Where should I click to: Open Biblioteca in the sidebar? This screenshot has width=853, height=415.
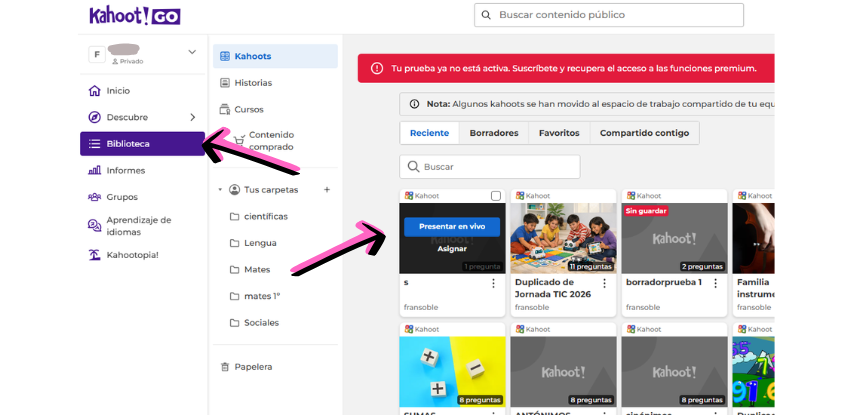pyautogui.click(x=143, y=144)
